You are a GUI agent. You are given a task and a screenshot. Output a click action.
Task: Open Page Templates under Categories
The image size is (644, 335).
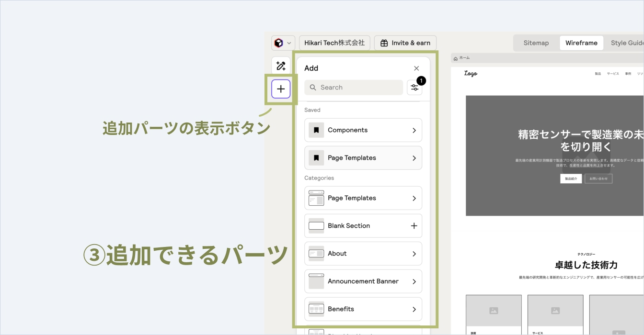point(363,198)
